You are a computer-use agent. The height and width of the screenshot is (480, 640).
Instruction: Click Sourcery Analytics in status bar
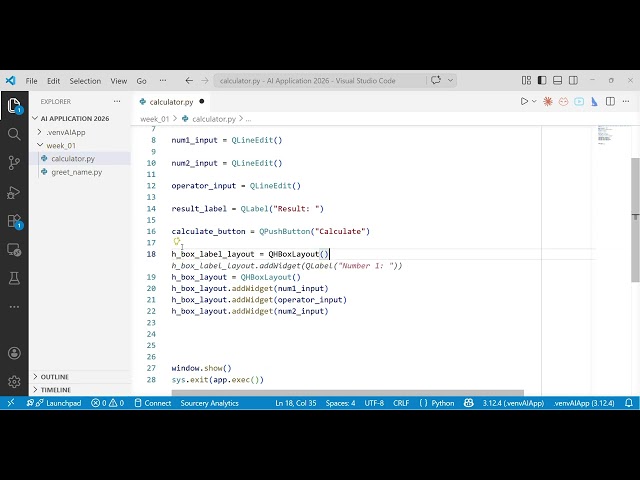click(209, 403)
